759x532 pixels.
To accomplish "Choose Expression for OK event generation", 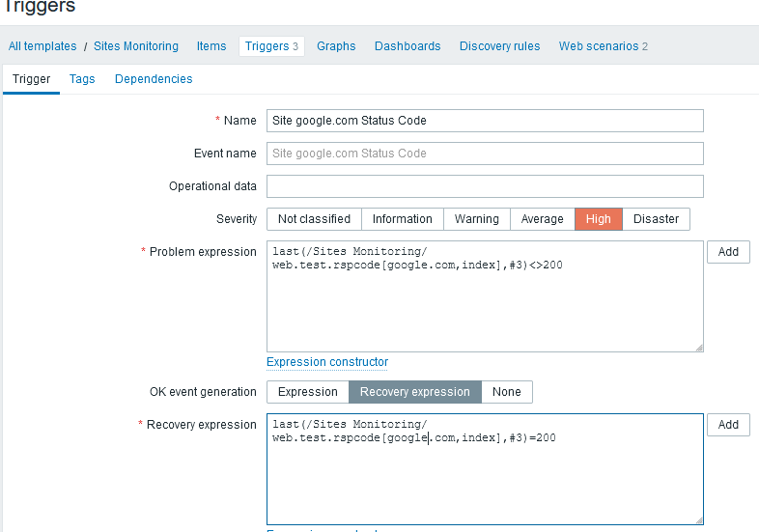I will point(308,392).
